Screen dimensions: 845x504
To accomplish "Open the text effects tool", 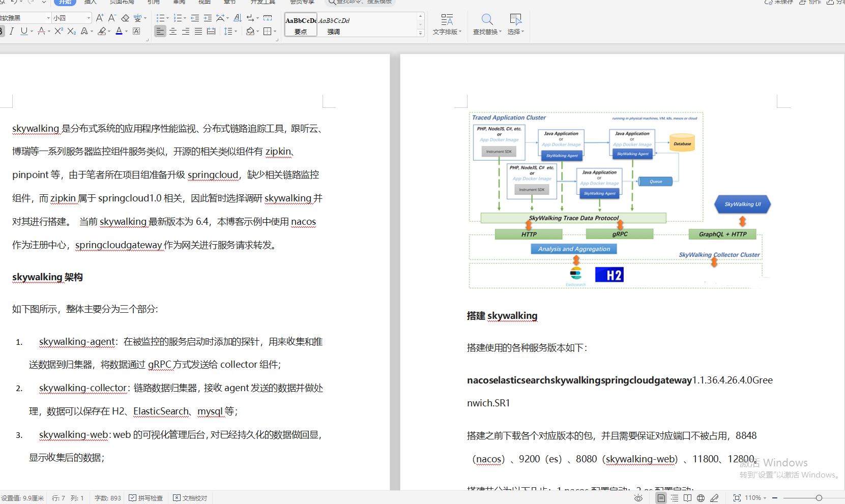I will [84, 32].
